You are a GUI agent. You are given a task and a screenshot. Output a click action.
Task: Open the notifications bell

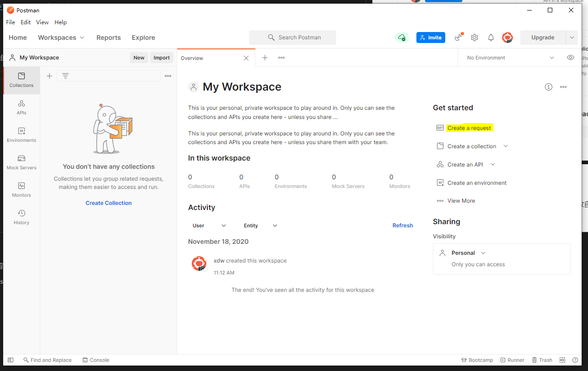[x=491, y=38]
